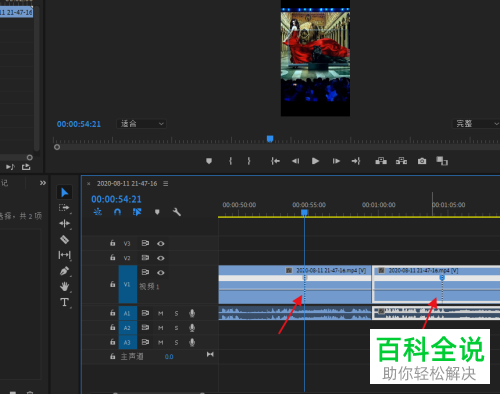Image resolution: width=500 pixels, height=394 pixels.
Task: Target the A2 track
Action: [x=128, y=328]
